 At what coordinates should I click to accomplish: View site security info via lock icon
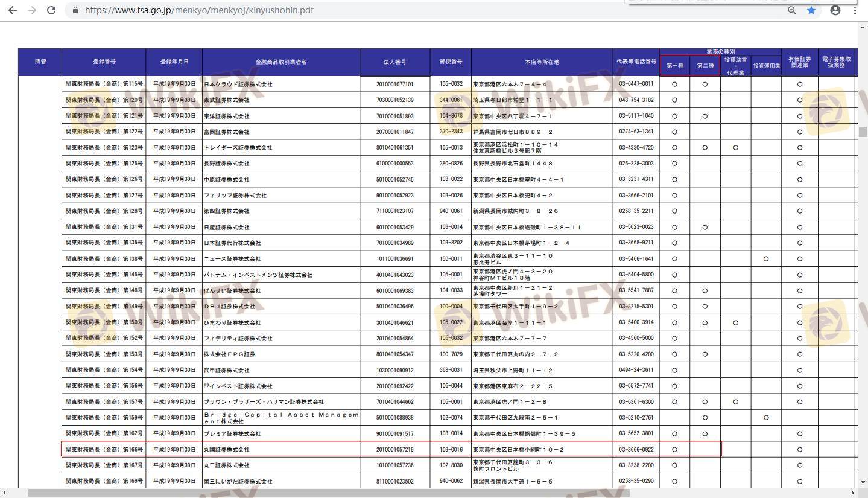pos(75,10)
